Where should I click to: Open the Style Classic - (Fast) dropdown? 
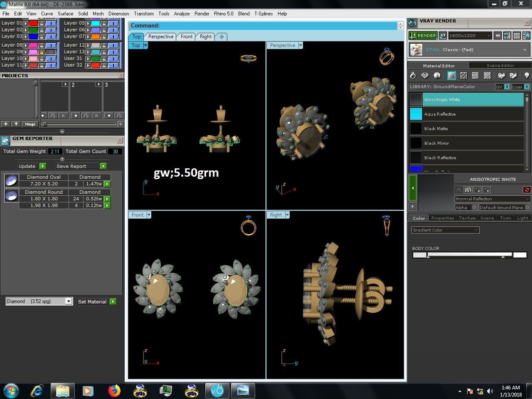(x=470, y=49)
